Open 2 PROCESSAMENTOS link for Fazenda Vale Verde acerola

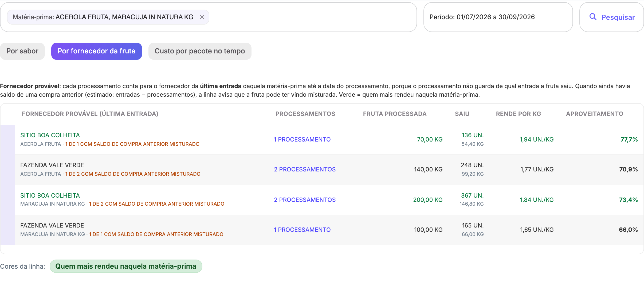[x=305, y=169]
